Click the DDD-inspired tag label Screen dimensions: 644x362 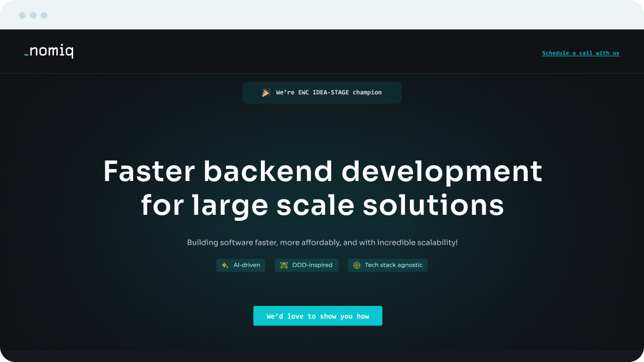click(312, 266)
